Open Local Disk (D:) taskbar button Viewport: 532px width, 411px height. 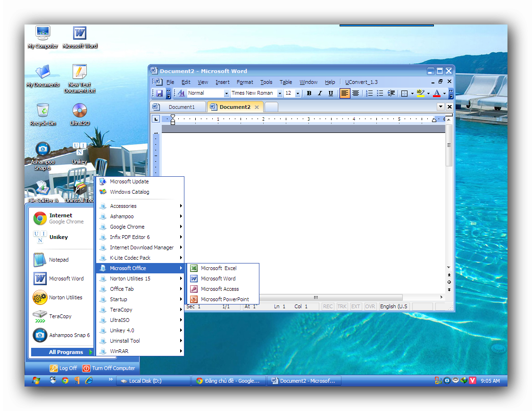[x=153, y=381]
